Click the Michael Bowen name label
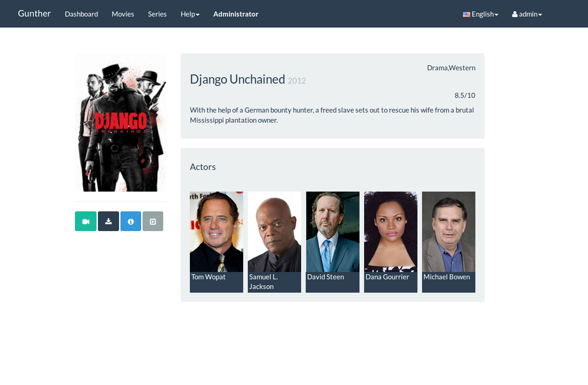 click(446, 277)
